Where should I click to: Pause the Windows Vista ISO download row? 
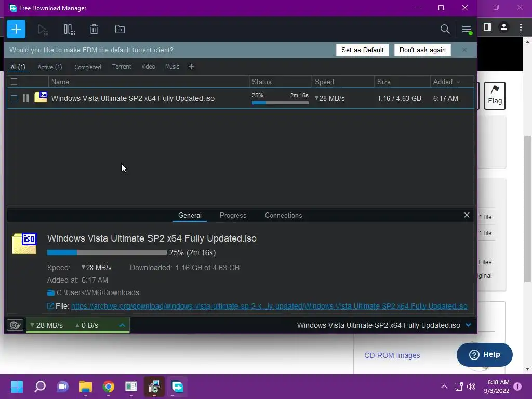(25, 98)
